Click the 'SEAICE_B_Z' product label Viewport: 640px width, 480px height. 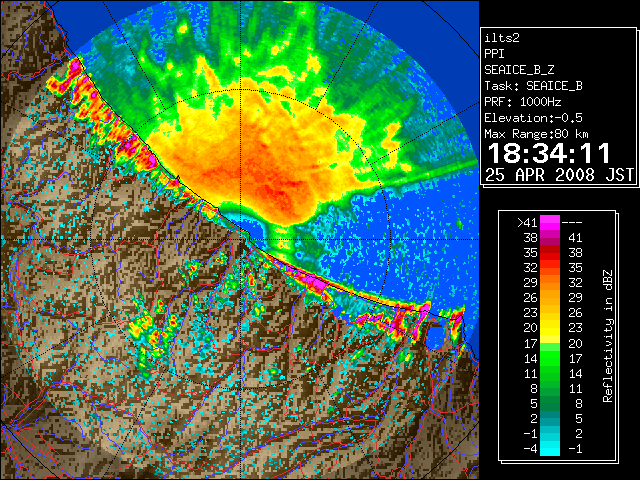pos(519,70)
